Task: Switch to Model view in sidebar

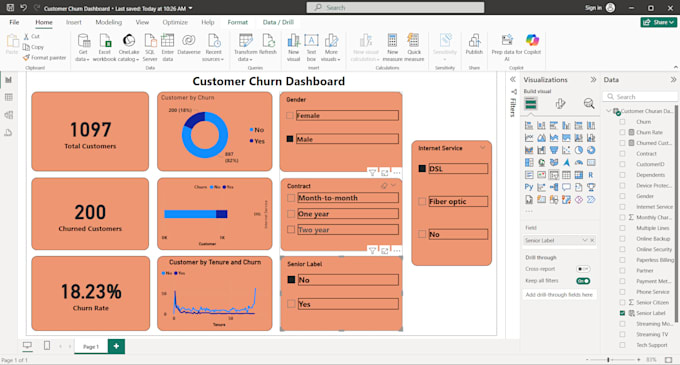Action: tap(9, 115)
